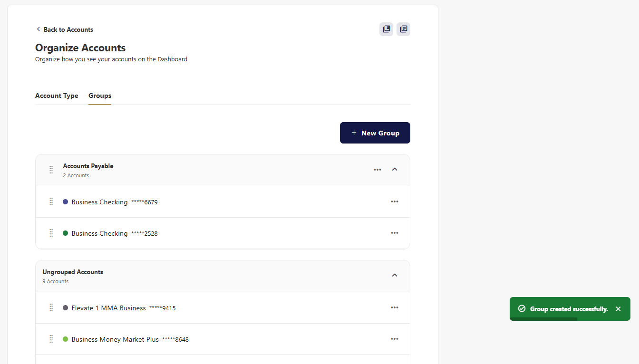Select Business Money Market Plus *****8648 text
The width and height of the screenshot is (639, 364).
130,339
